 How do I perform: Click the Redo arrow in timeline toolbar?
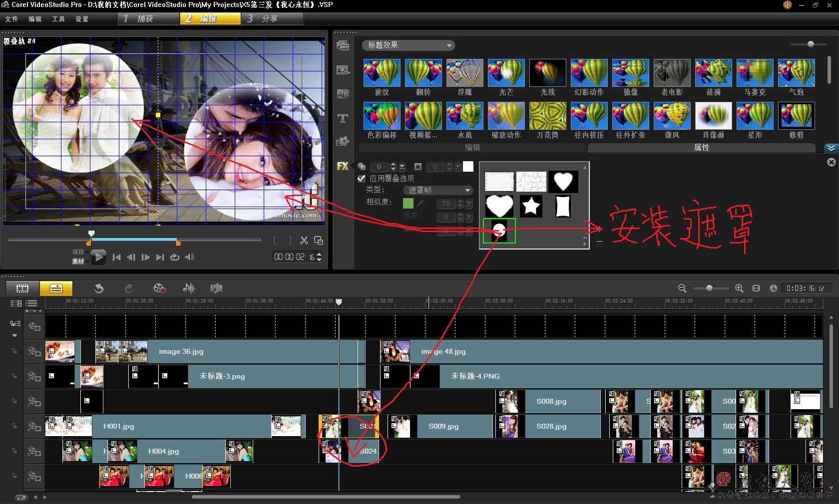click(129, 288)
